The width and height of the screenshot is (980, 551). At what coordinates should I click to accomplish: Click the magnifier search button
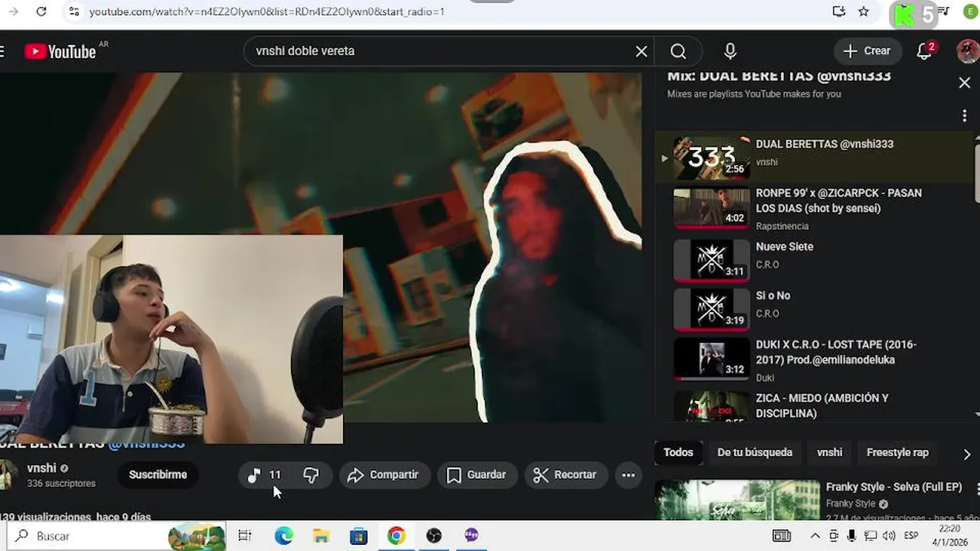point(678,51)
